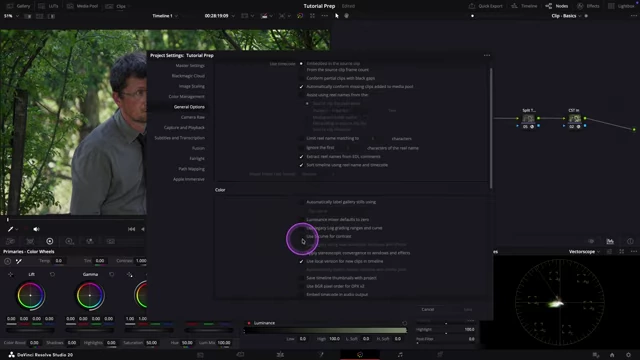Jump to first frame playback button
Viewport: 640px width, 360px height.
131,229
